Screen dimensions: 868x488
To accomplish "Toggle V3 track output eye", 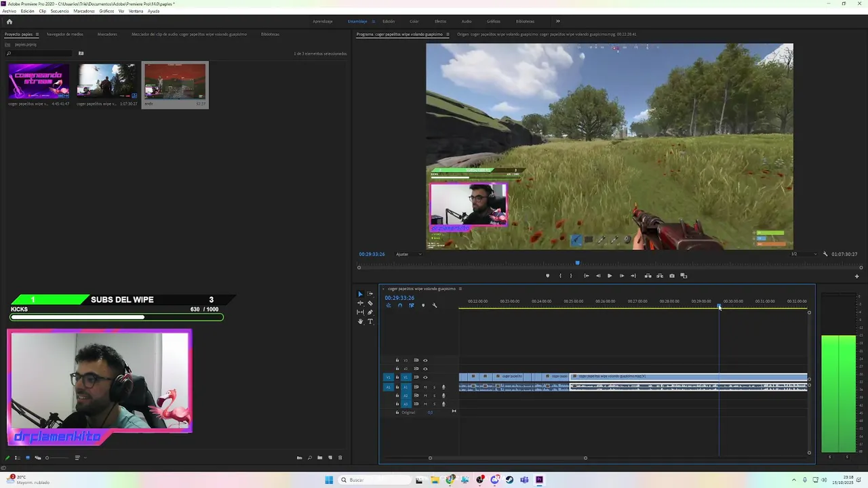I will [x=425, y=361].
